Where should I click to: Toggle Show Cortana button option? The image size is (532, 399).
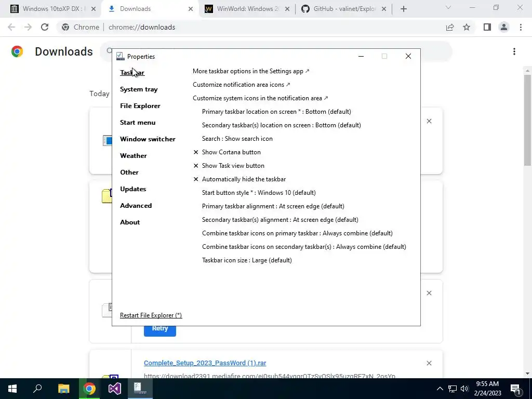227,152
